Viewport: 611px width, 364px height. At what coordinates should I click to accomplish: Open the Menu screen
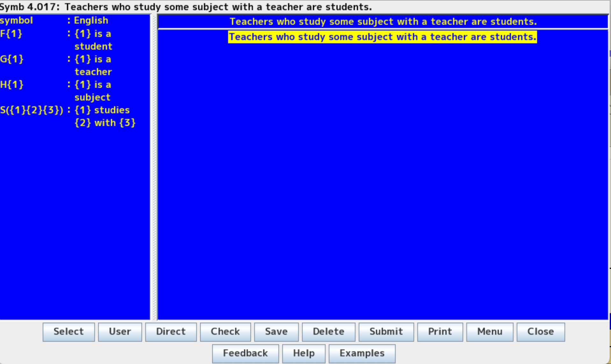pyautogui.click(x=489, y=332)
